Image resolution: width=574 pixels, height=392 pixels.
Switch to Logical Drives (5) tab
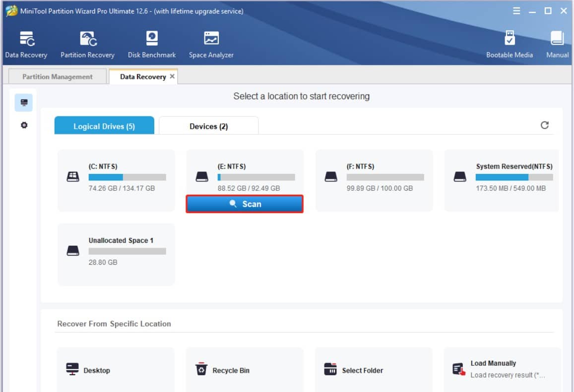[104, 126]
